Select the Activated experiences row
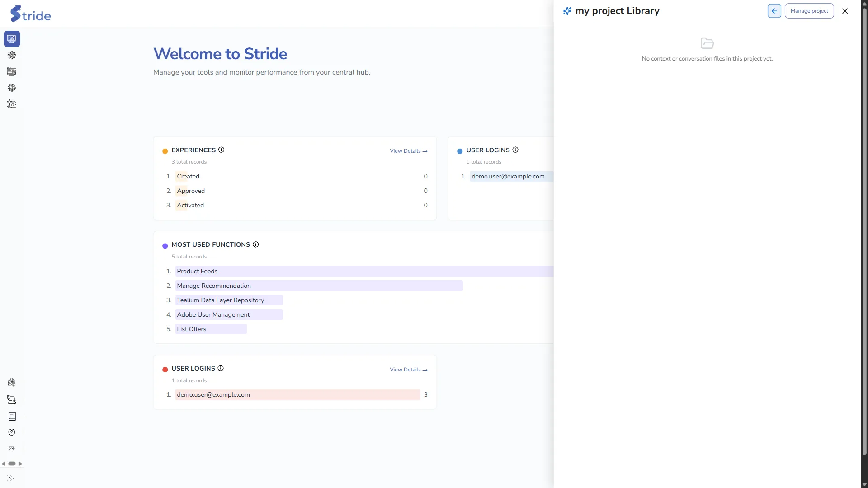 (297, 205)
